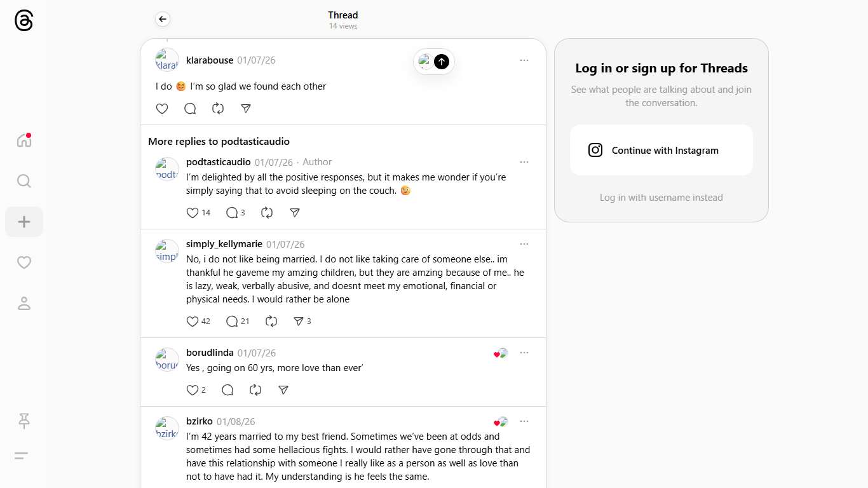Open the heart activity icon in sidebar
The height and width of the screenshot is (488, 868).
coord(24,262)
